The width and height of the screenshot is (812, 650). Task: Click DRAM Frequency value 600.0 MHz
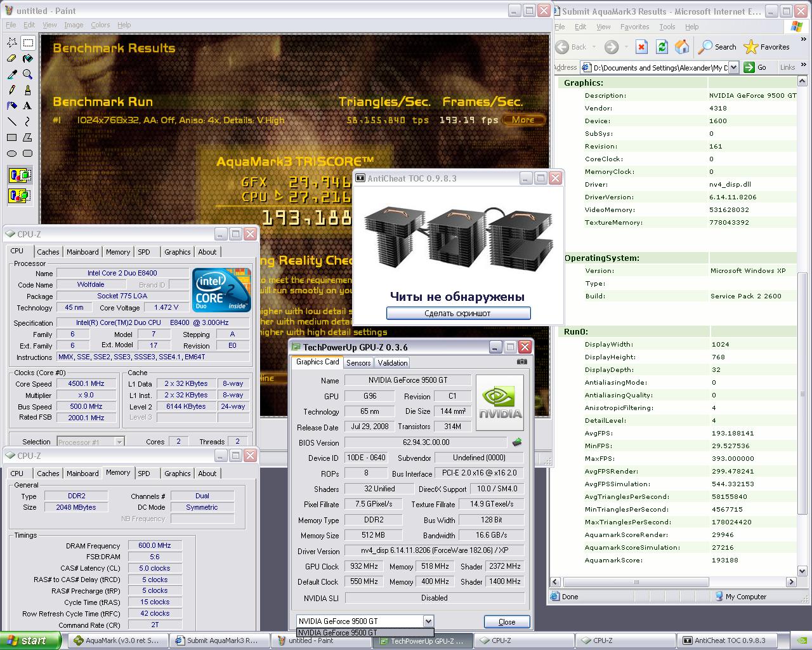pos(155,545)
